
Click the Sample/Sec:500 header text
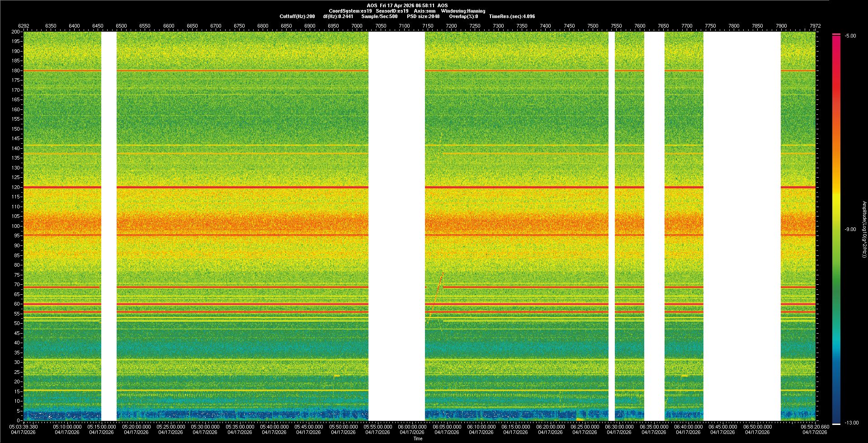click(x=379, y=16)
